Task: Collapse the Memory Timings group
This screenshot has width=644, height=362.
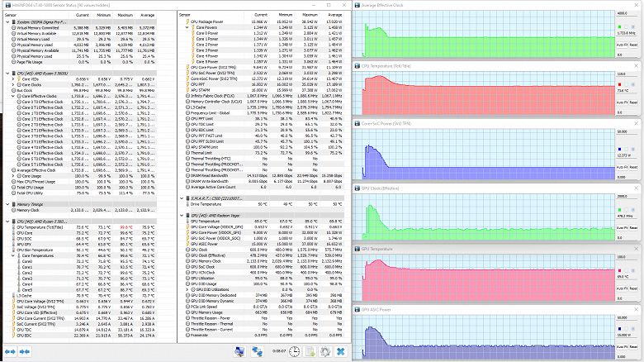Action: [7, 204]
